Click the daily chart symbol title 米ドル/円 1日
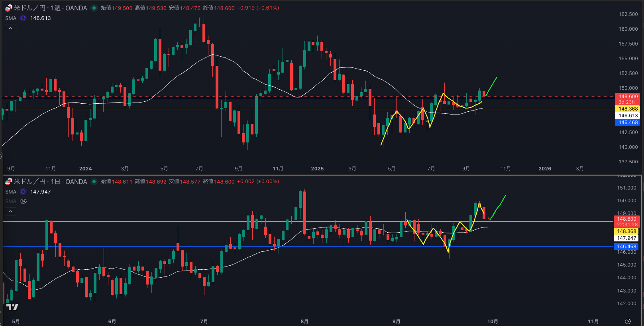The width and height of the screenshot is (644, 326). click(x=50, y=182)
